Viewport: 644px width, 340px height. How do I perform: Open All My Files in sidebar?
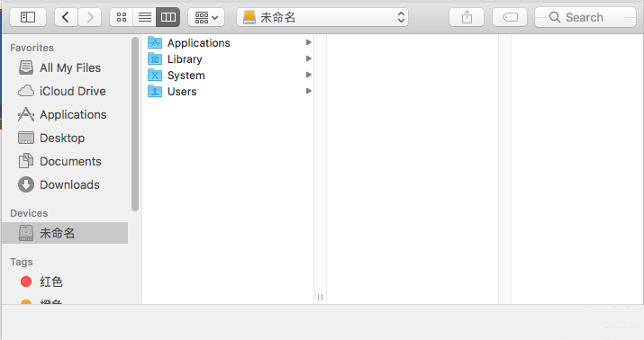click(x=70, y=67)
